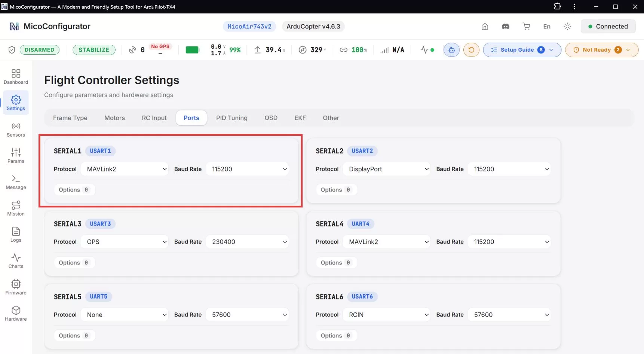Viewport: 644px width, 354px height.
Task: Click the heartbeat activity icon
Action: (424, 50)
